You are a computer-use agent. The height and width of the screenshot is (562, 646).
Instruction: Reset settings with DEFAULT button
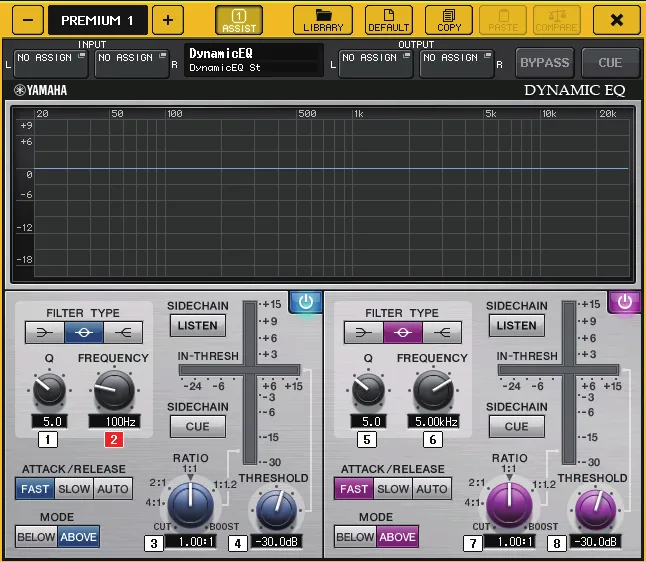[389, 20]
